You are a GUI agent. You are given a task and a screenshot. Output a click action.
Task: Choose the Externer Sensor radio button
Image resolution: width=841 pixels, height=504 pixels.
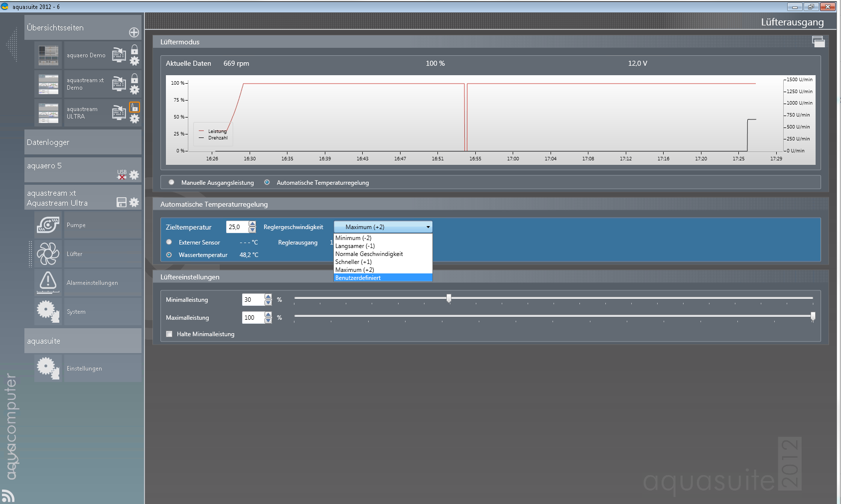tap(169, 242)
